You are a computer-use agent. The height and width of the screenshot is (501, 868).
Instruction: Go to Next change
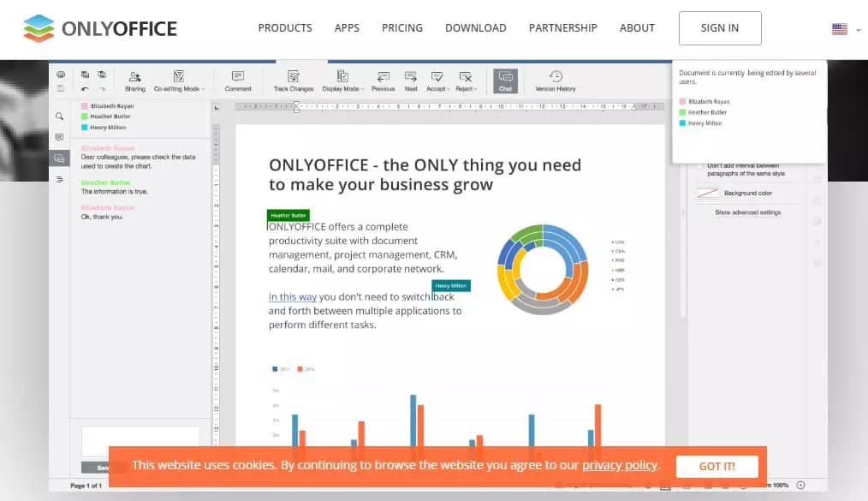pyautogui.click(x=411, y=81)
